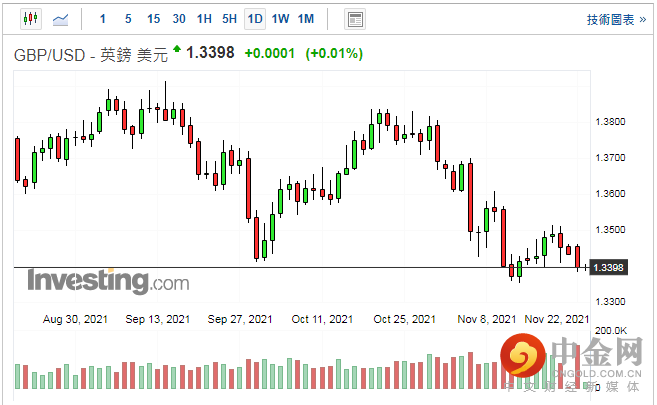Click the green up arrow beside price
This screenshot has height=405, width=657.
coord(177,49)
